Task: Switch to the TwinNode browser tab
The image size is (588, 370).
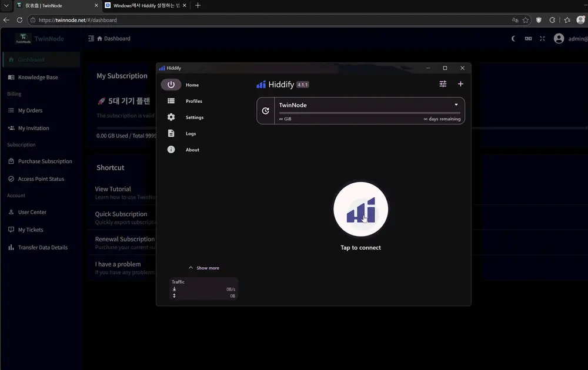Action: [x=57, y=6]
